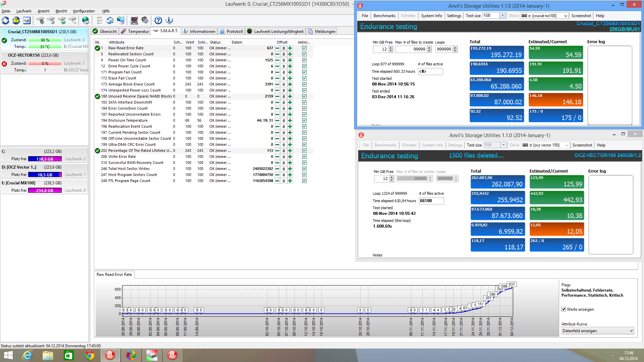Click the disk with green check icon

click(x=62, y=20)
